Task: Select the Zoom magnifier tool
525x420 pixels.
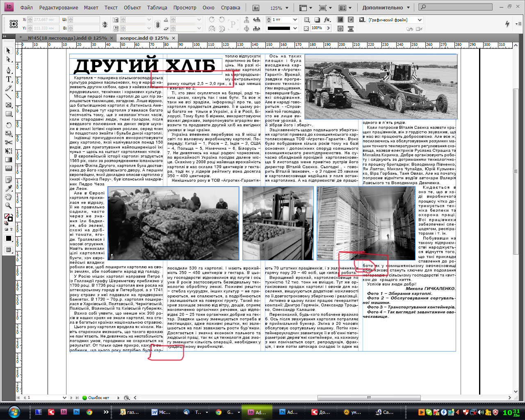Action: pos(8,206)
